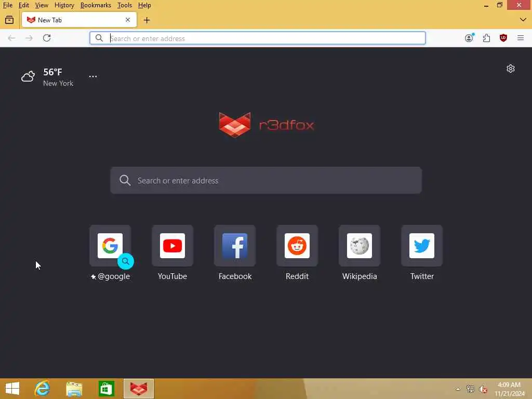Screen dimensions: 532x399
Task: Click the uBlock Origin shield icon
Action: pos(503,38)
